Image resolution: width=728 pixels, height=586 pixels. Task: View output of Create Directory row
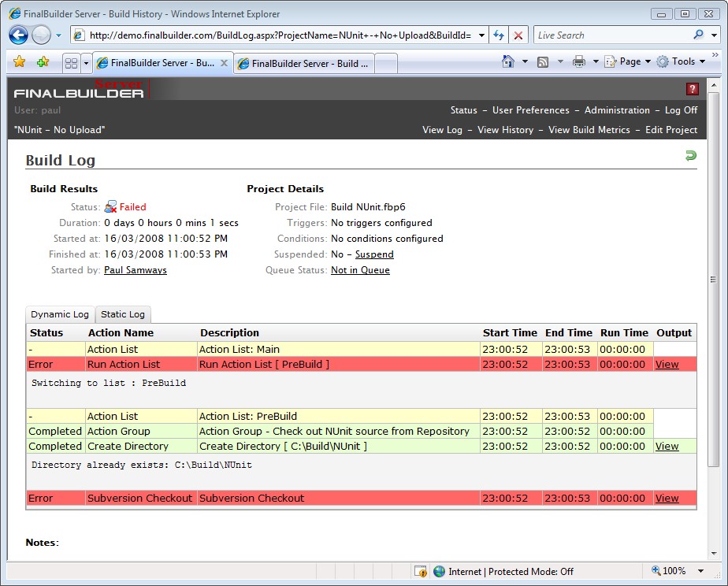pos(667,446)
